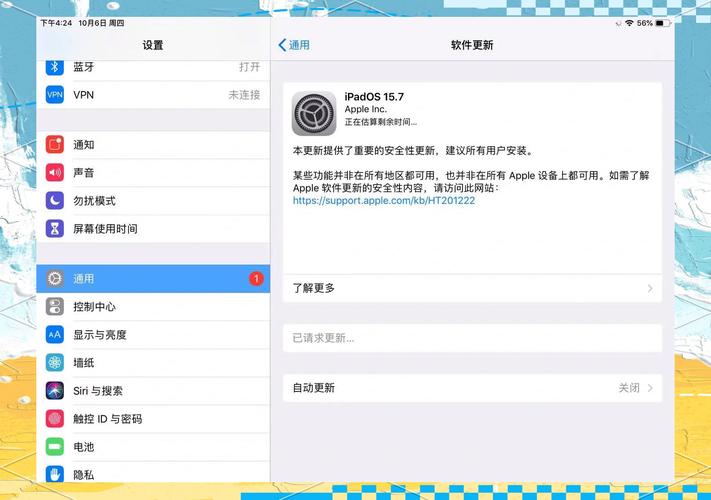This screenshot has height=500, width=711.
Task: Tap the 控制中心 switches icon
Action: [x=55, y=306]
